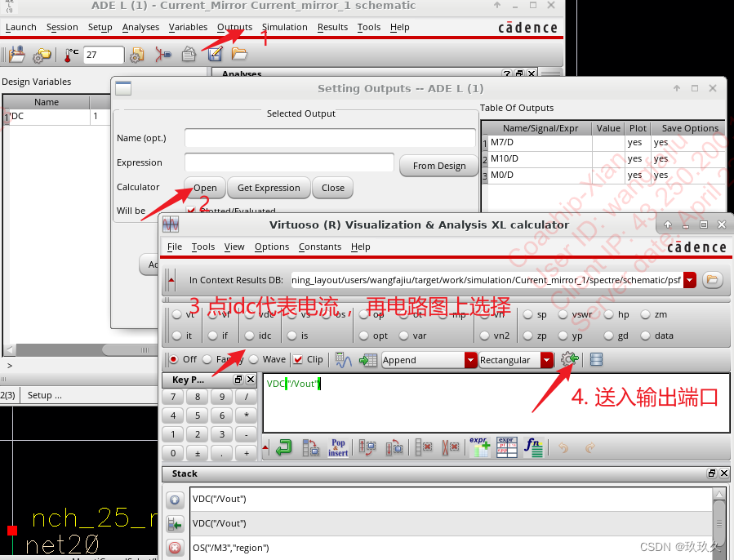Click the green arrow icon in the Stack side column
This screenshot has height=560, width=734.
tap(175, 524)
